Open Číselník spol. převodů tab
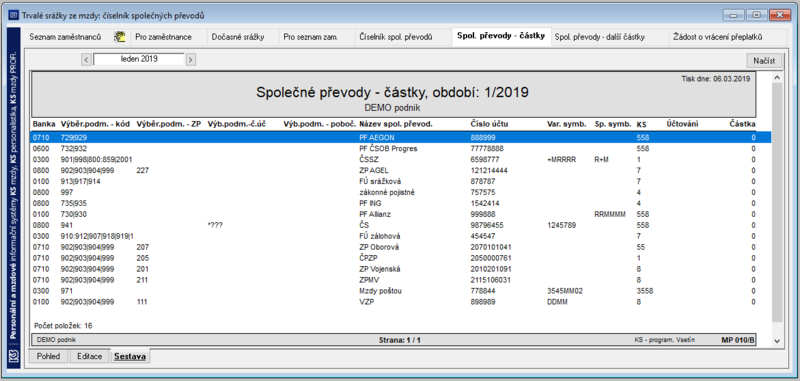 click(396, 37)
